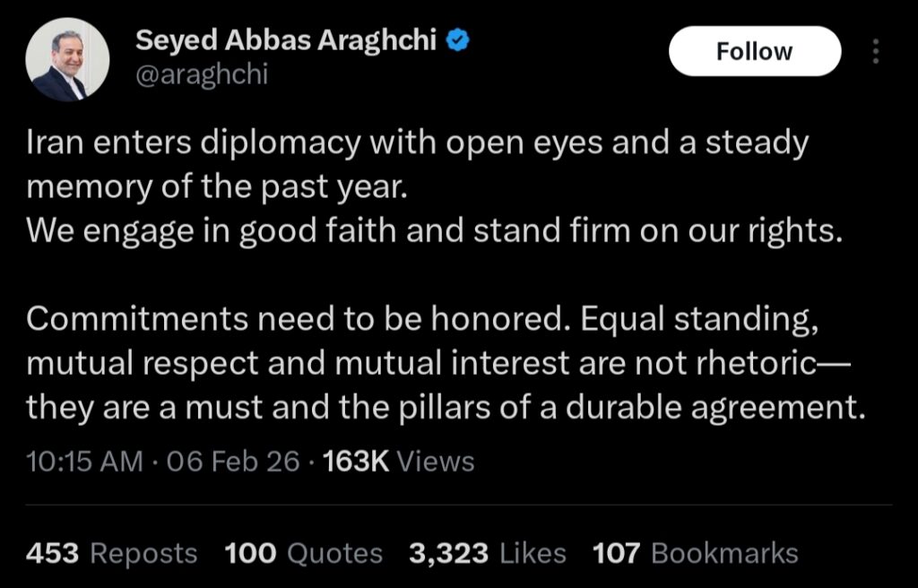Click the 'memory of the past year' line

click(x=215, y=187)
